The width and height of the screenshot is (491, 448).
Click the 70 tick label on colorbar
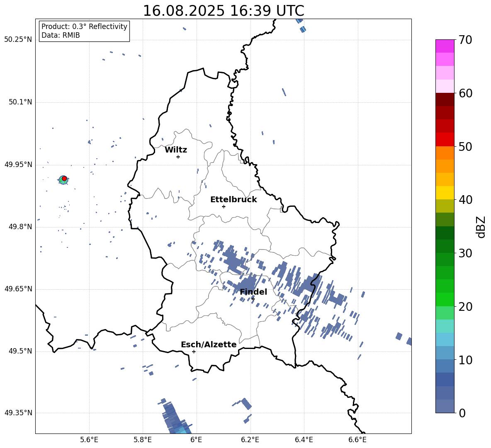tap(465, 40)
